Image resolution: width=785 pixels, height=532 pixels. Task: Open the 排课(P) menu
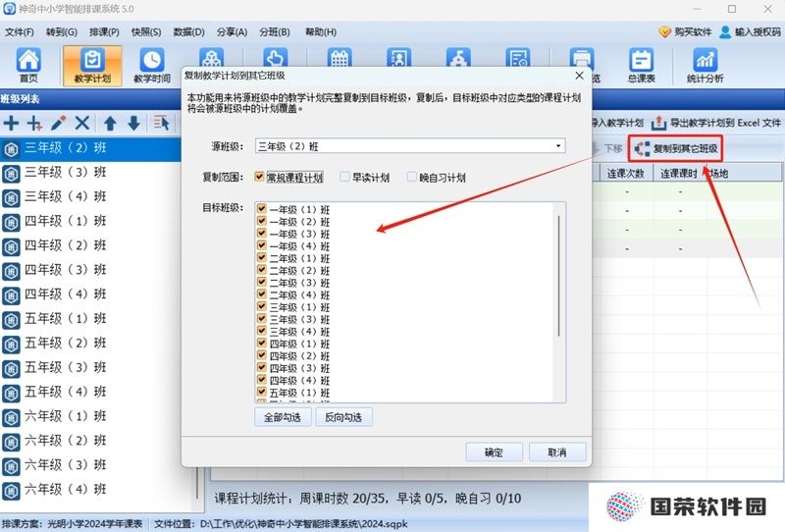[104, 32]
